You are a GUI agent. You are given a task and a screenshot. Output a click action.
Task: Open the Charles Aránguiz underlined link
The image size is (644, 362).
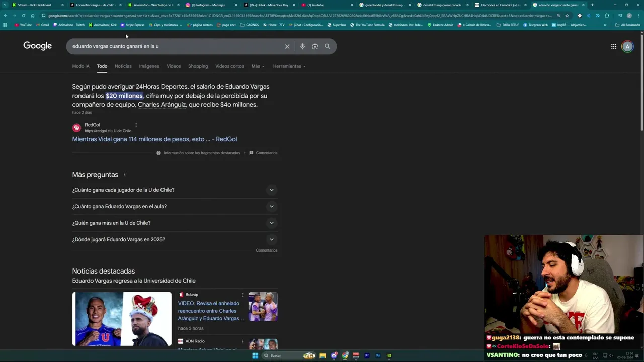coord(162,105)
